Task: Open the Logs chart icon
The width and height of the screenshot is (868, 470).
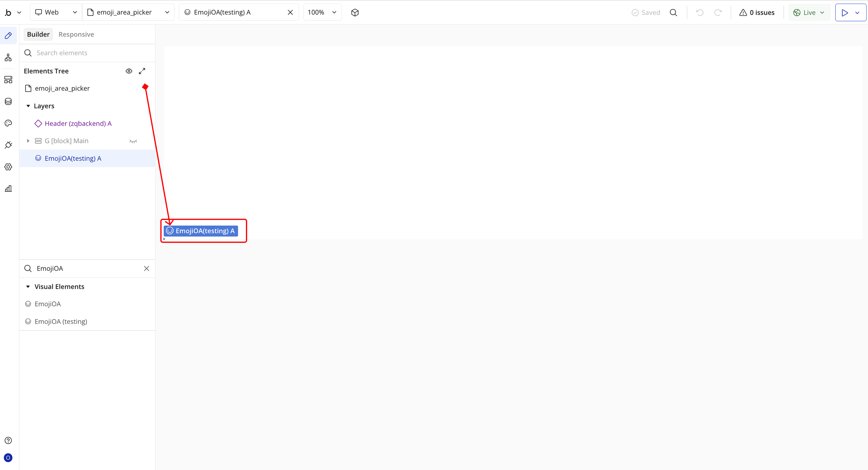Action: (x=8, y=189)
